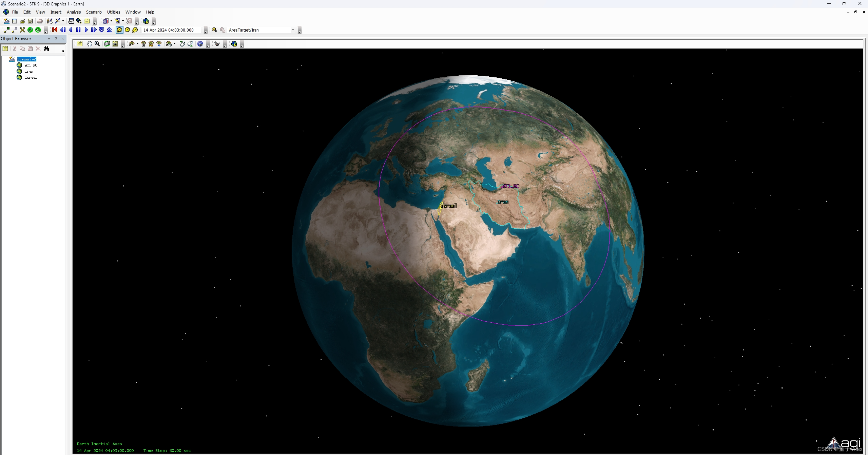Click the save scenario disk icon
This screenshot has width=868, height=455.
30,21
